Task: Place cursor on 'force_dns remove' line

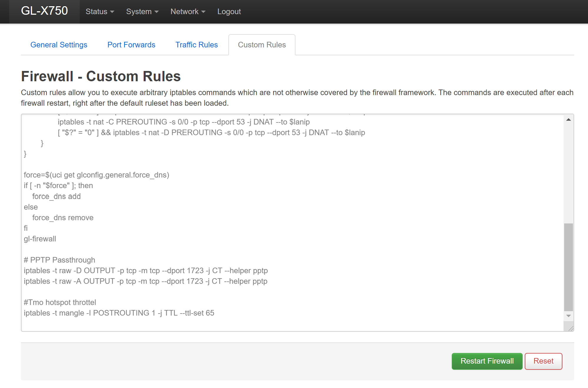Action: pyautogui.click(x=63, y=218)
